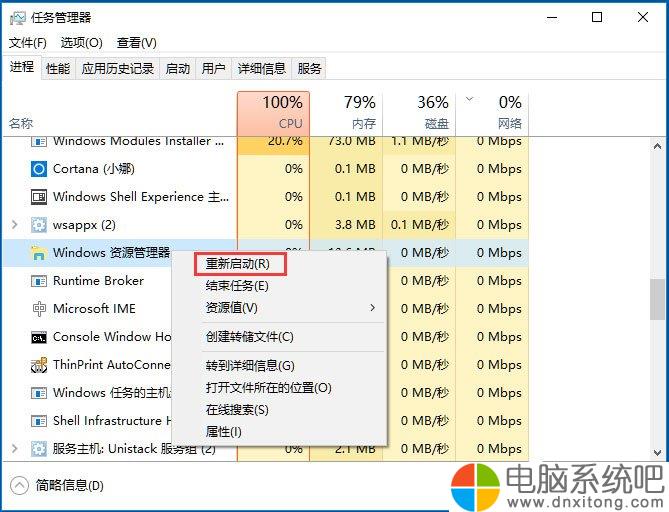This screenshot has width=669, height=512.
Task: Switch to the 性能 tab
Action: point(58,68)
